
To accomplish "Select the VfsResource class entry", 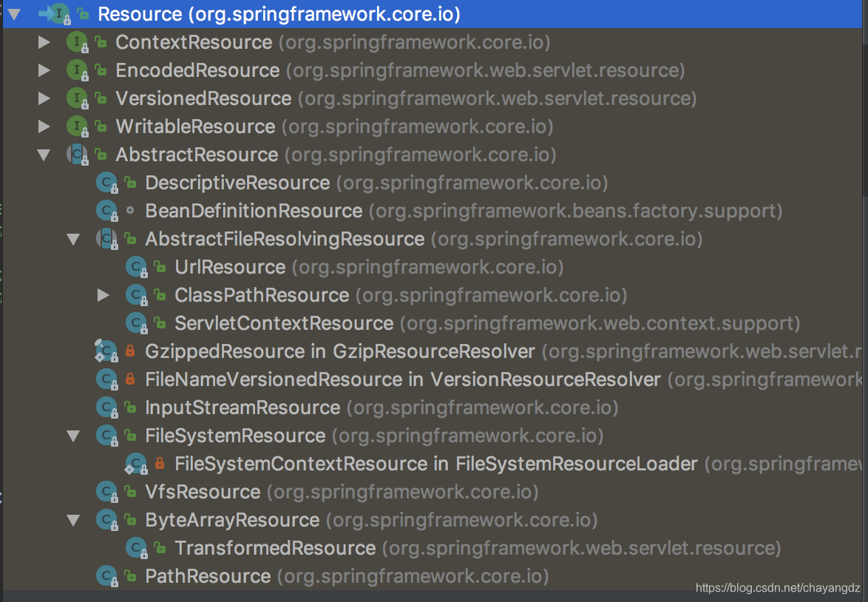I will [203, 492].
